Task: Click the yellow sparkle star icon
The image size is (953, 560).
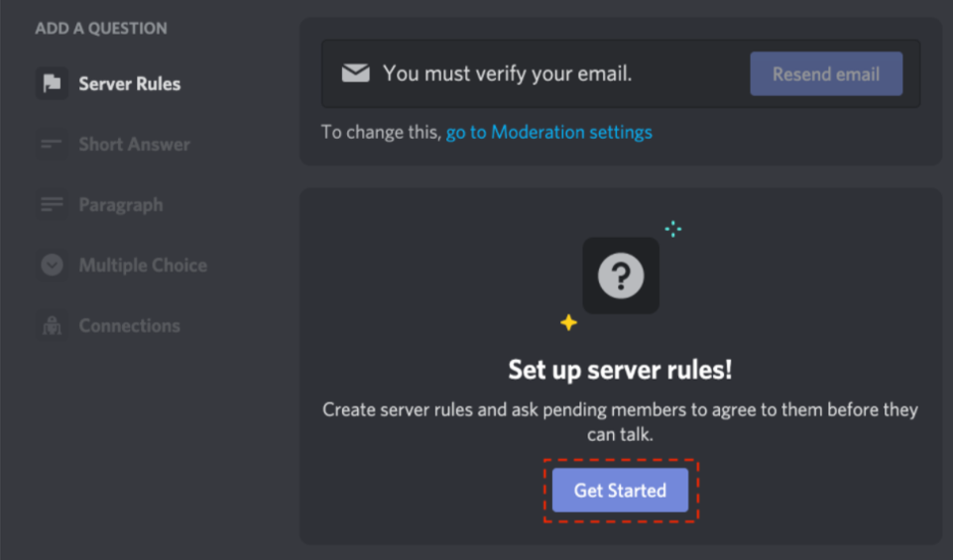Action: click(x=569, y=322)
